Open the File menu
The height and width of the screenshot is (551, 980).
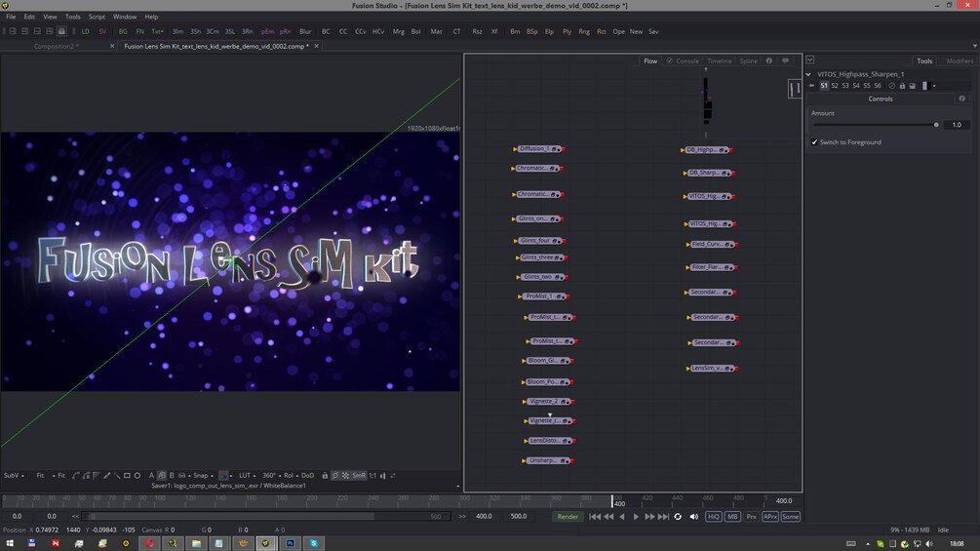click(11, 17)
